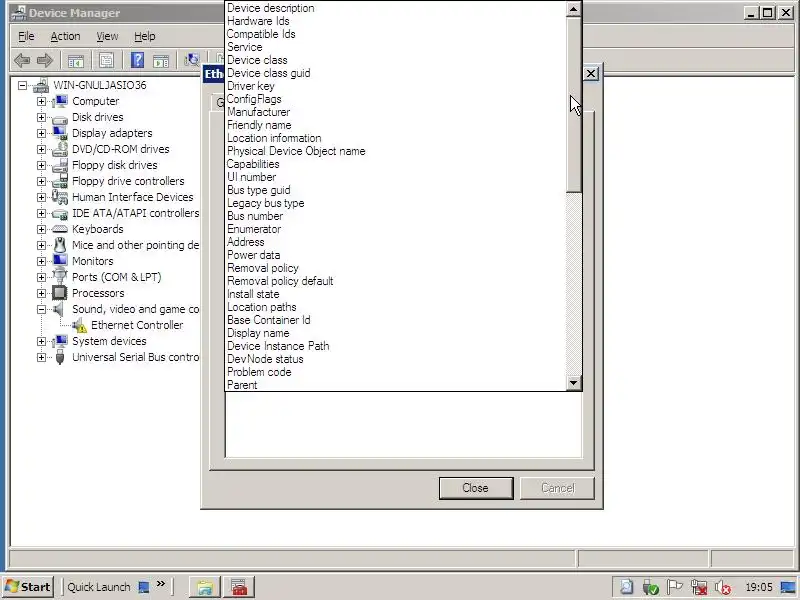Open the View menu
The width and height of the screenshot is (800, 600).
(x=107, y=36)
